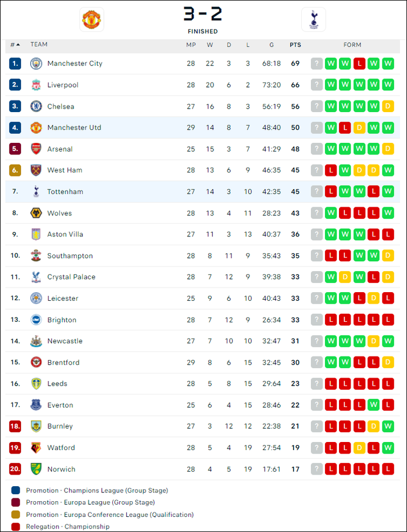Click the Norwich club crest
Viewport: 407px width, 532px height.
coord(36,469)
